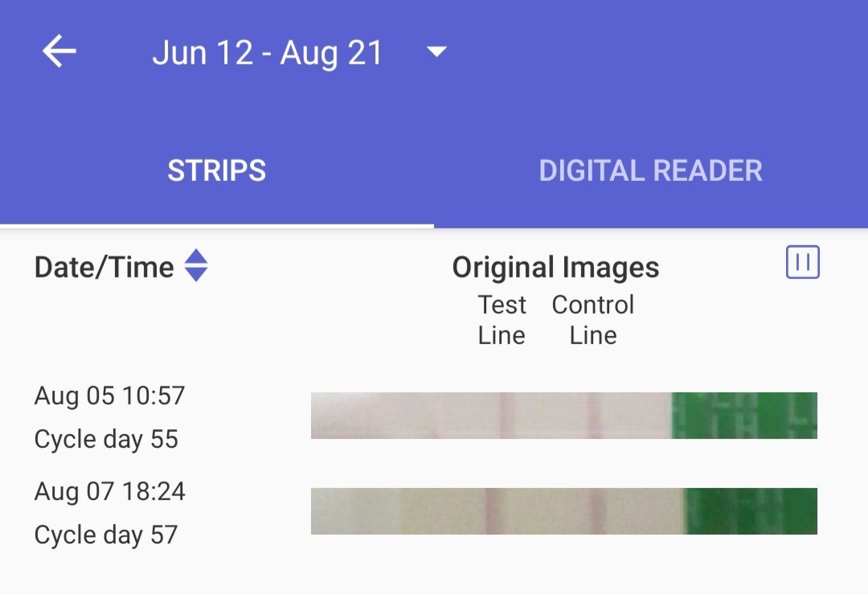Screen dimensions: 868x595
Task: Click the Original Images heading
Action: [555, 267]
